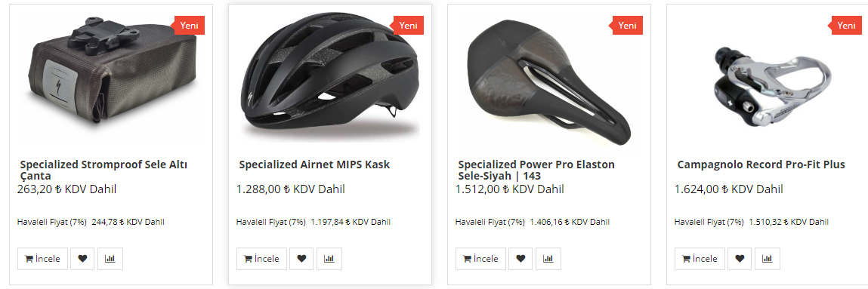Open Specialized Stromproof Sele Altı Çanta title link
The width and height of the screenshot is (868, 289).
coord(103,171)
